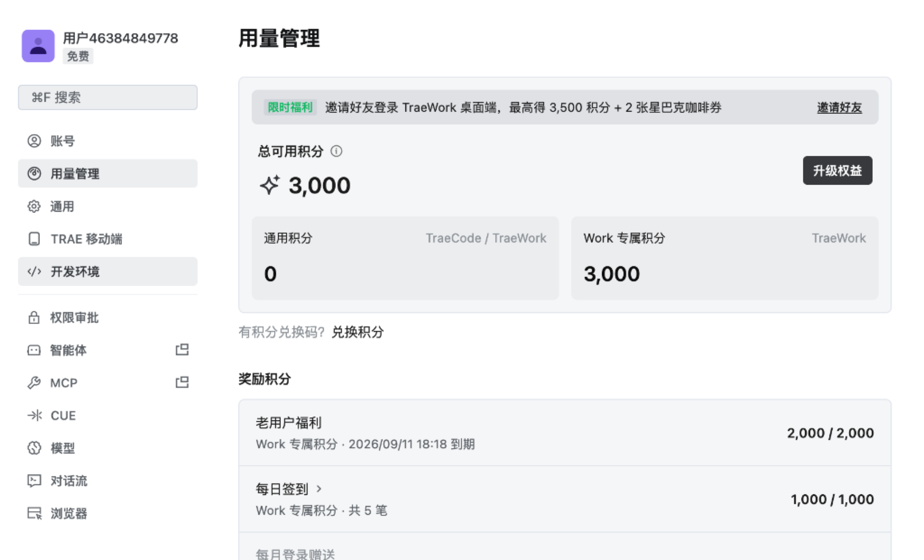Click info icon beside 总可用积分

tap(337, 151)
